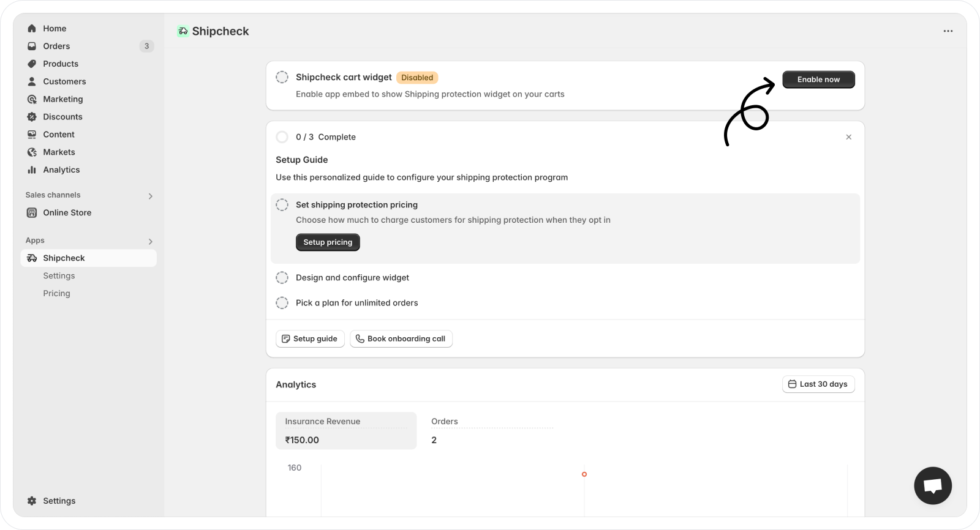Screen dimensions: 980x530
Task: Click the Settings gear icon at bottom
Action: (32, 501)
